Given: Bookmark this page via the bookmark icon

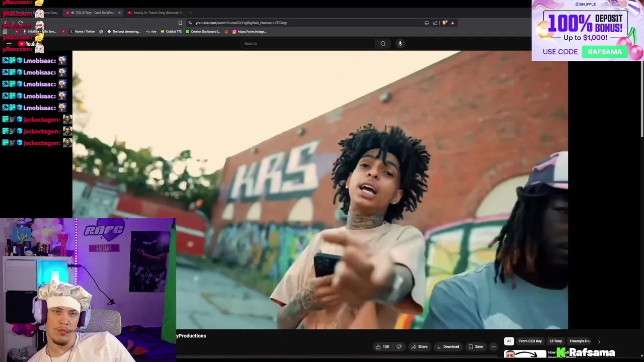Looking at the screenshot, I should 180,23.
